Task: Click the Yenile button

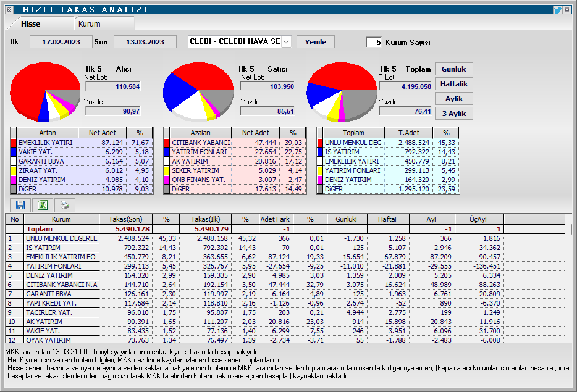Action: click(x=315, y=41)
